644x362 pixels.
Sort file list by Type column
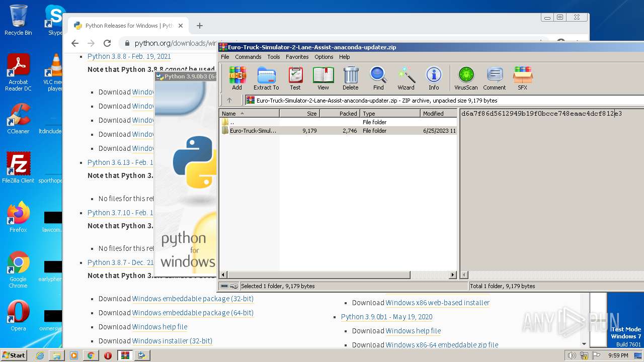pyautogui.click(x=390, y=114)
